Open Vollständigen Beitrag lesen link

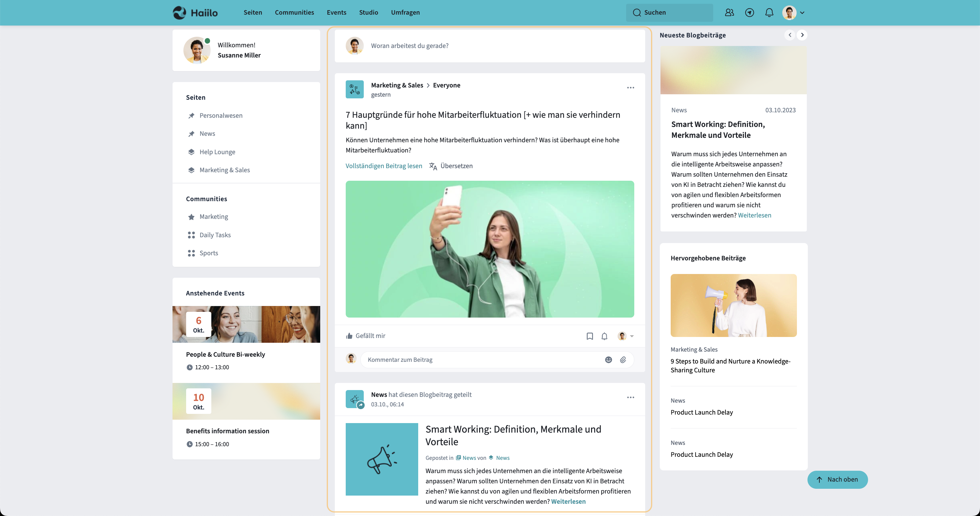383,165
